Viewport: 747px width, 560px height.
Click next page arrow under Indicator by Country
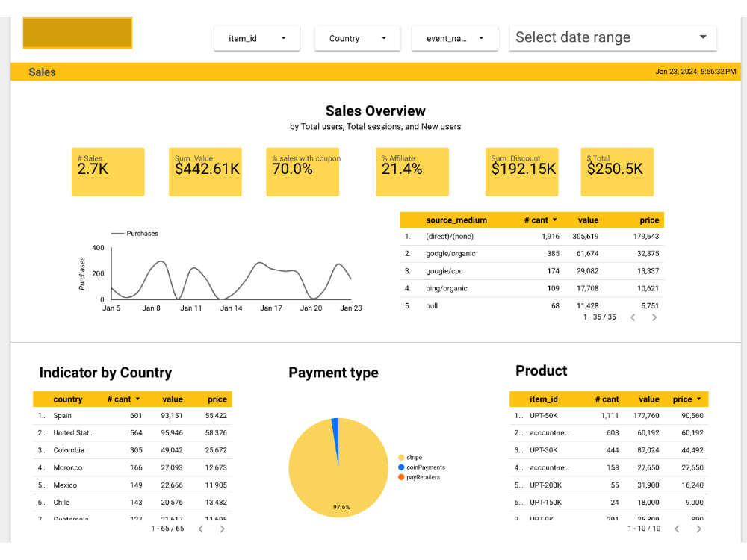[x=222, y=528]
